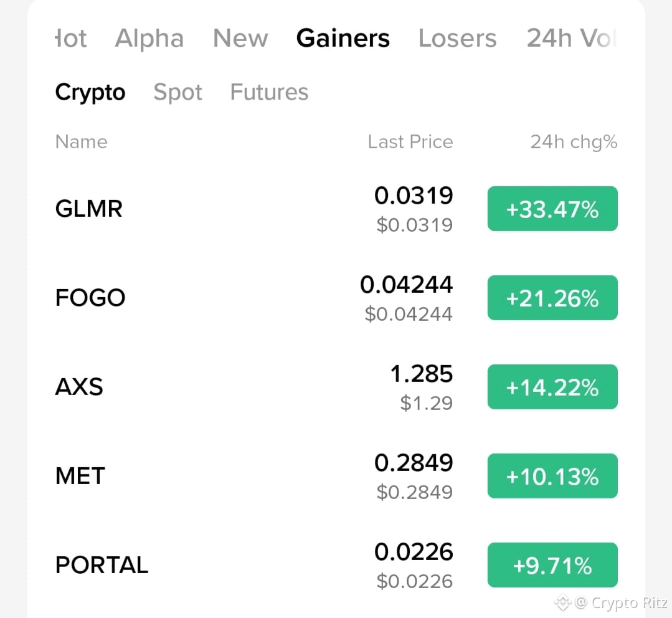672x618 pixels.
Task: Click PORTAL's +9.71% change button
Action: coord(552,565)
